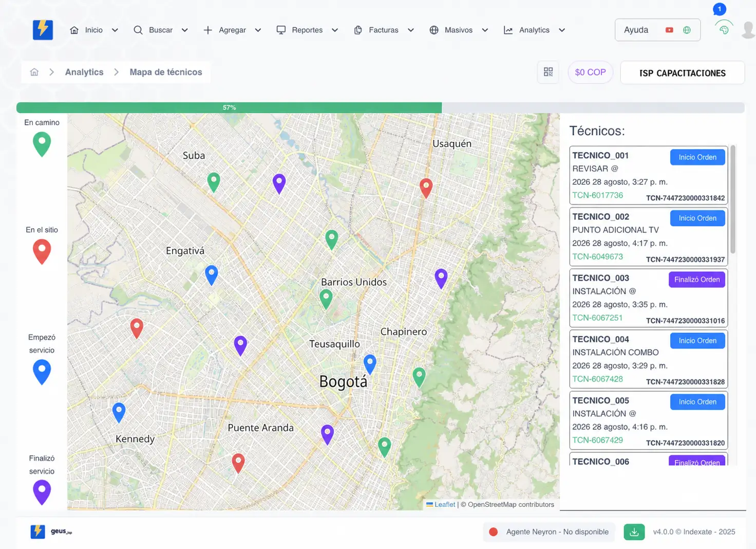The image size is (756, 549).
Task: Open ticket link TCN-6067428
Action: click(x=598, y=379)
